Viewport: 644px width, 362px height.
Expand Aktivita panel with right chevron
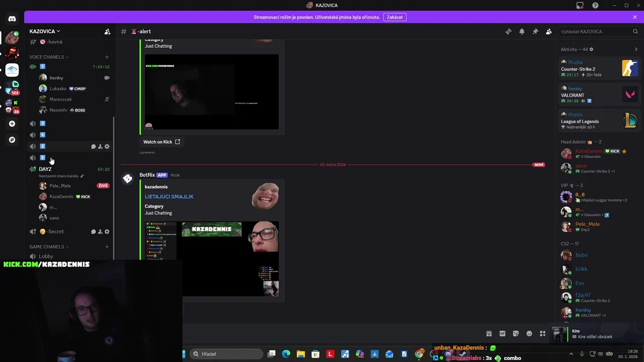[x=636, y=49]
